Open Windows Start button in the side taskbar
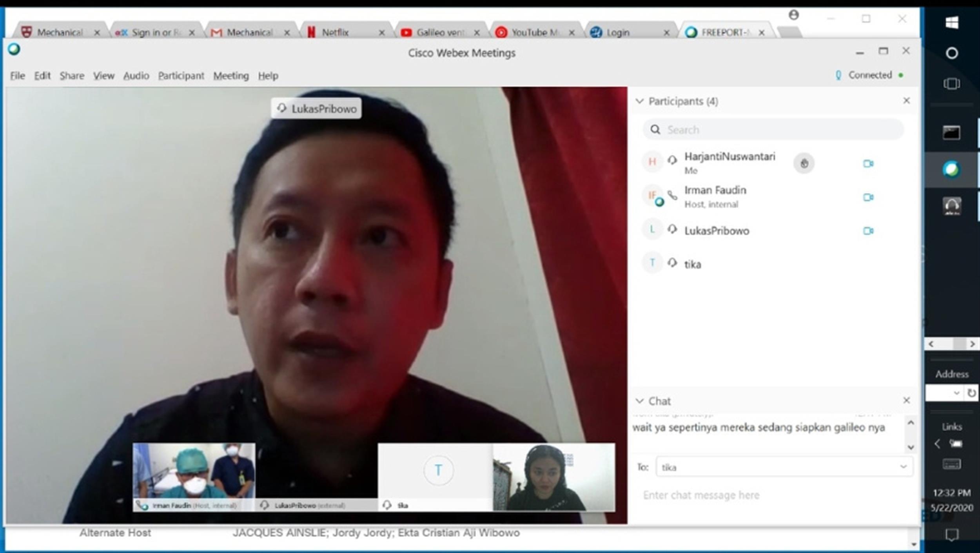The width and height of the screenshot is (980, 553). (x=952, y=22)
